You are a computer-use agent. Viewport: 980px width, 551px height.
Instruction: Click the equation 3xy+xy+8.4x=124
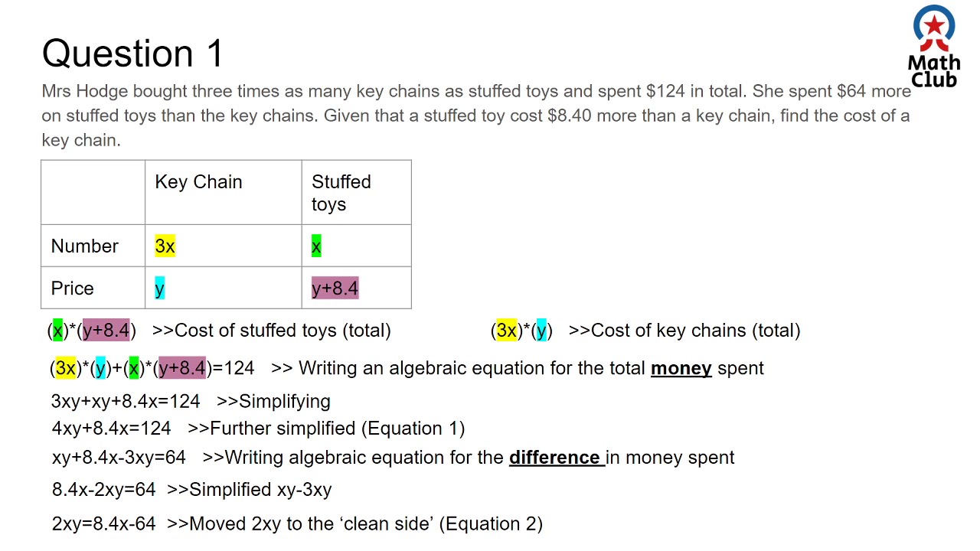point(125,401)
